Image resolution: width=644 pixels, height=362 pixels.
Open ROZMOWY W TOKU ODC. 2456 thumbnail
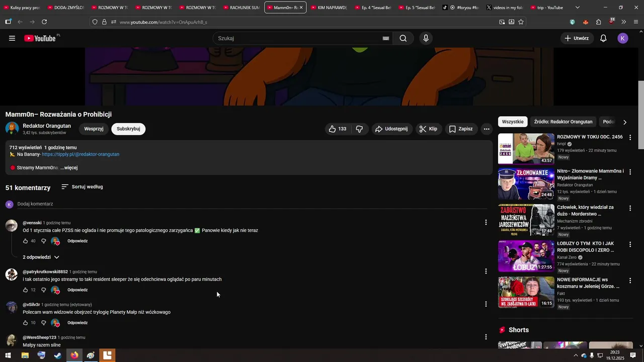pos(526,149)
